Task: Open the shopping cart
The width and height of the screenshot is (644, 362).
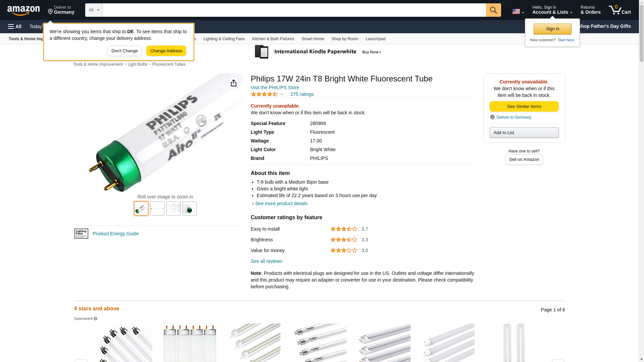Action: click(x=620, y=10)
